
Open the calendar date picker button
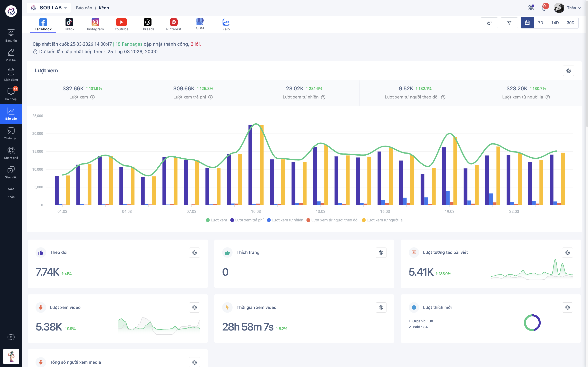(x=527, y=23)
